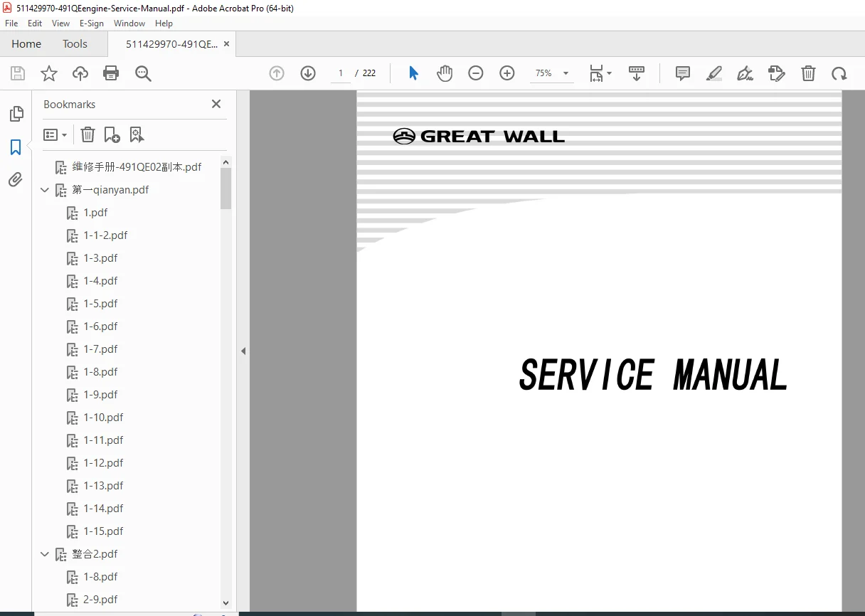The width and height of the screenshot is (865, 616).
Task: Delete selected bookmark in Bookmarks panel
Action: [x=87, y=134]
